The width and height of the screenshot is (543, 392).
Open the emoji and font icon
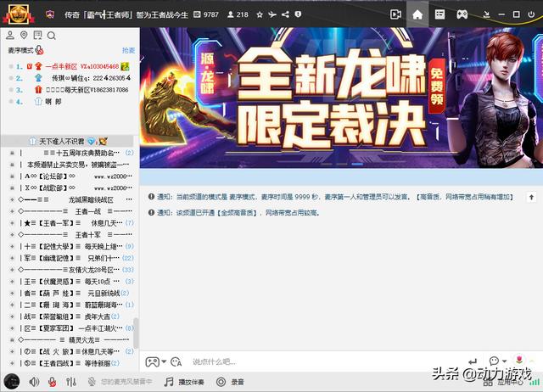click(176, 361)
